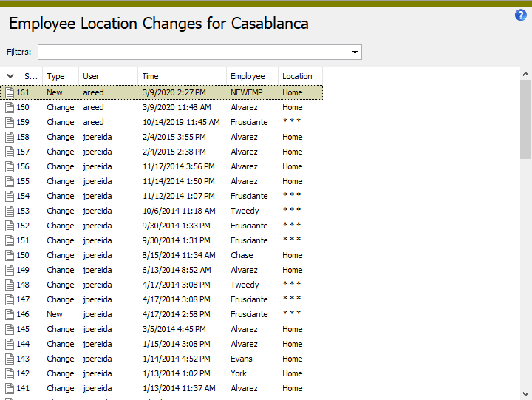Click the document icon for row 159
The width and height of the screenshot is (532, 400).
coord(10,122)
